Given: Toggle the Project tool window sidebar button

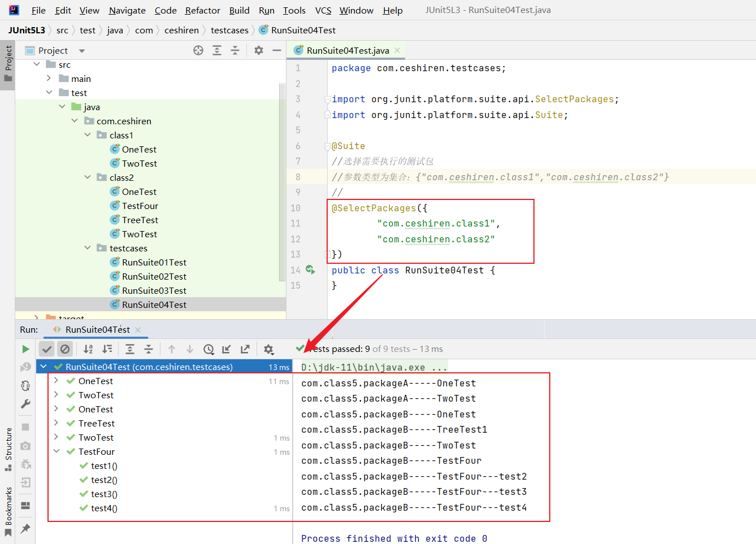Looking at the screenshot, I should [x=8, y=63].
